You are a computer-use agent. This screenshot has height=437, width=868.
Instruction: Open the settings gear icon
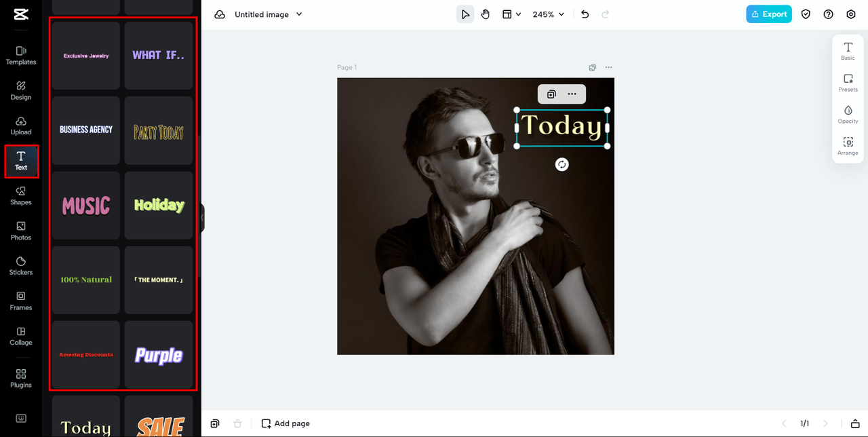[x=851, y=14]
